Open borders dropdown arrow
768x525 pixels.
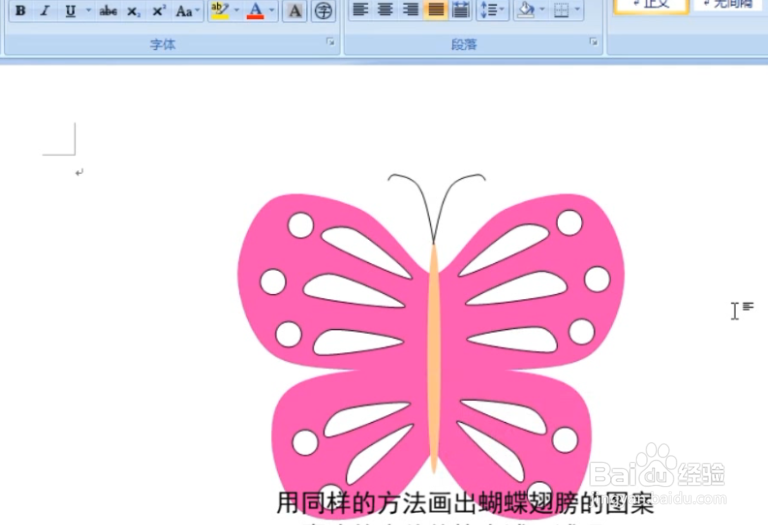coord(577,10)
